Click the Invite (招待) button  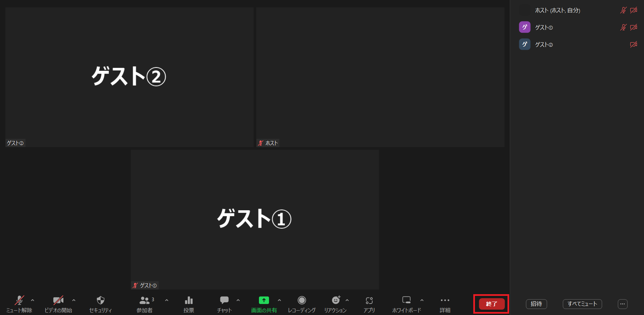536,304
